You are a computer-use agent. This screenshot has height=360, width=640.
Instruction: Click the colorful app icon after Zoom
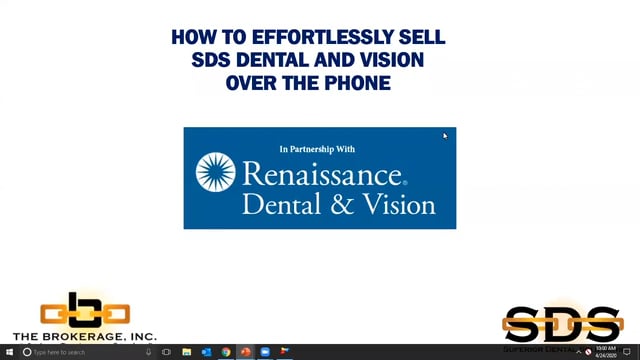284,352
